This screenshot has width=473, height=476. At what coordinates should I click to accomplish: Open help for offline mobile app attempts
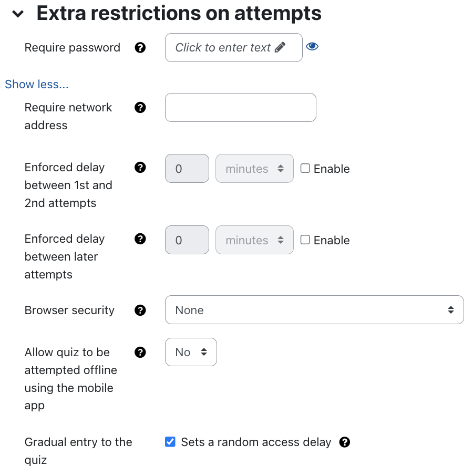click(140, 352)
